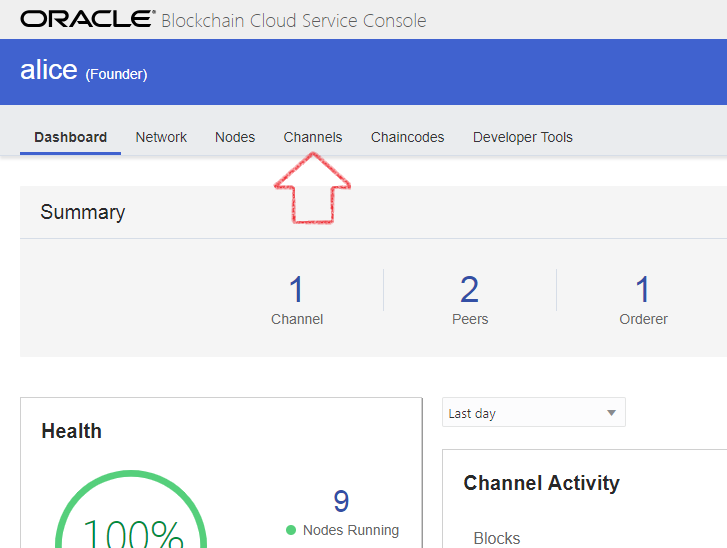The height and width of the screenshot is (548, 727).
Task: Open the Dashboard tab
Action: [x=70, y=137]
